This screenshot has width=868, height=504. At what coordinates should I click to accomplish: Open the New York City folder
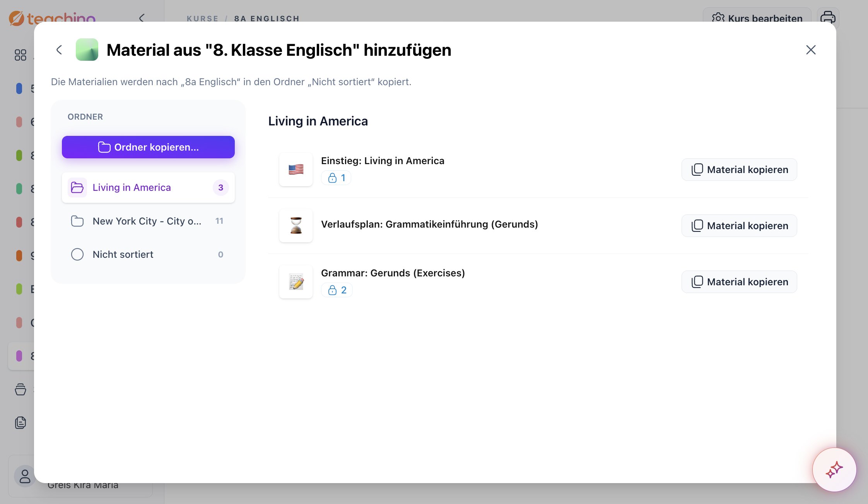[148, 221]
